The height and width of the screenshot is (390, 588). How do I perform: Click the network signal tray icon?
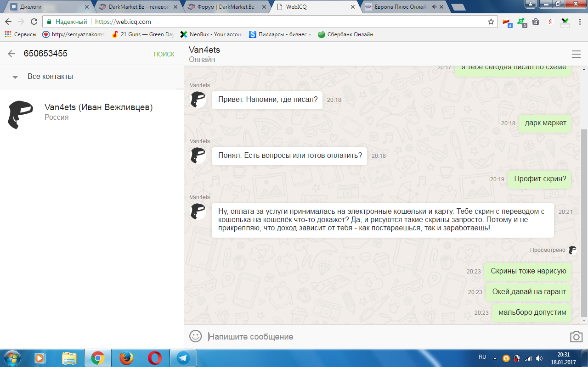(x=528, y=358)
